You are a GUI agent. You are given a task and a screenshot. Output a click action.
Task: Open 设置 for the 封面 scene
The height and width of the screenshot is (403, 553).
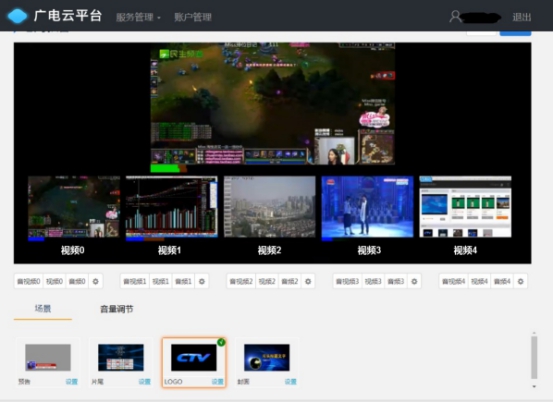pos(291,381)
